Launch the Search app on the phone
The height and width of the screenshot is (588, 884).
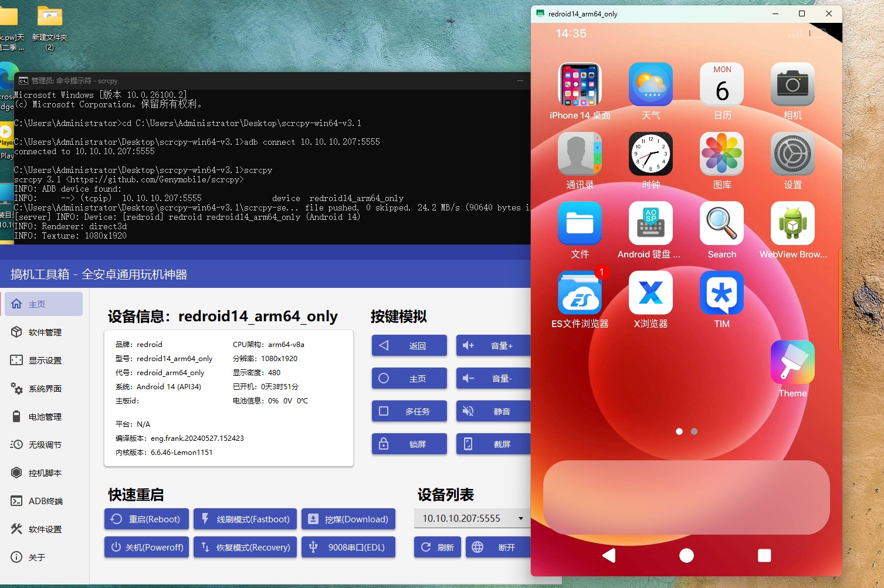point(722,223)
